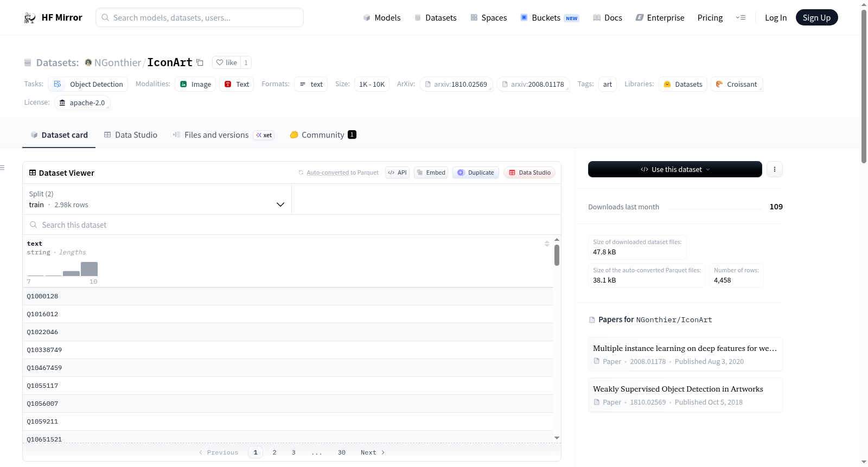Click the art tag
Viewport: 868px width, 467px height.
[608, 84]
